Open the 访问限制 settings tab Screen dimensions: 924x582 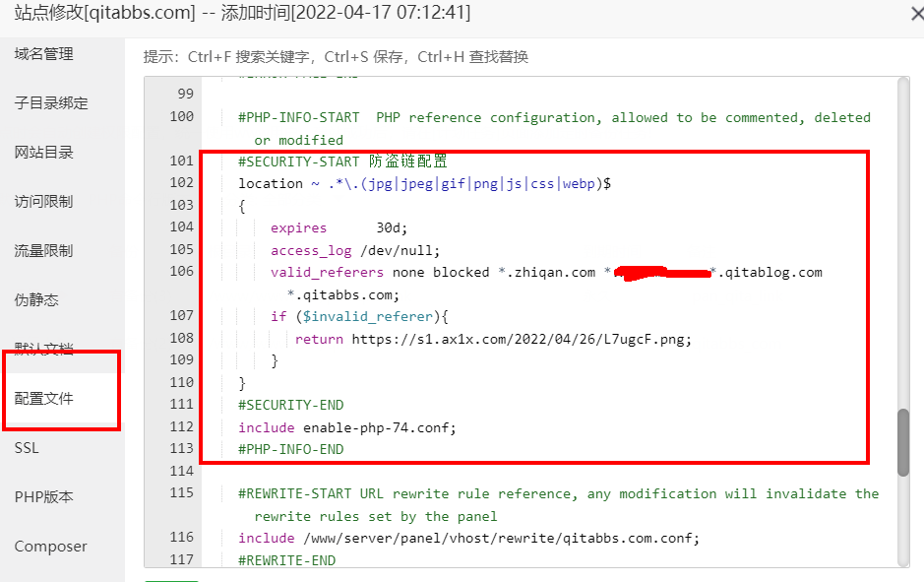(44, 202)
